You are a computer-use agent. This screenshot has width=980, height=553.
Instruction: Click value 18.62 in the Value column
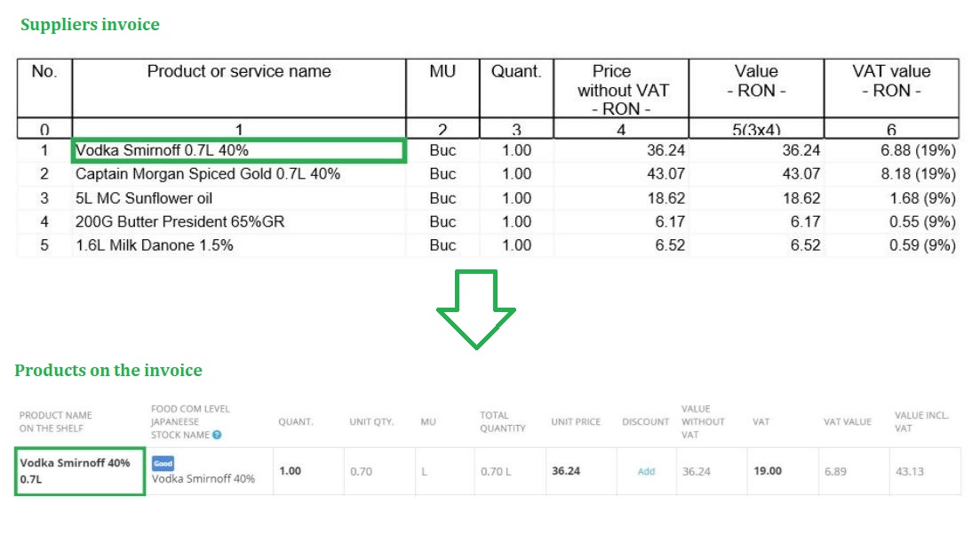[x=801, y=198]
